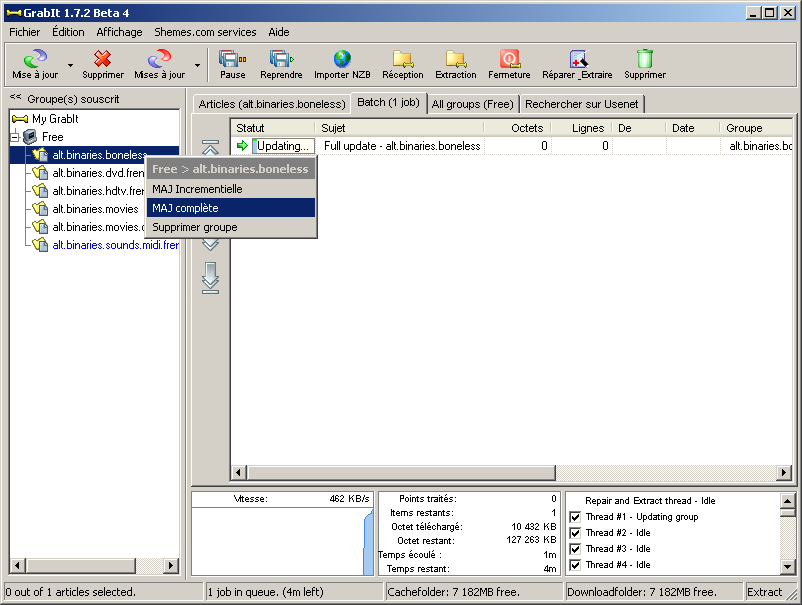Toggle Thread #1 - Updating group checkbox
Screen dimensions: 802x605
[575, 517]
